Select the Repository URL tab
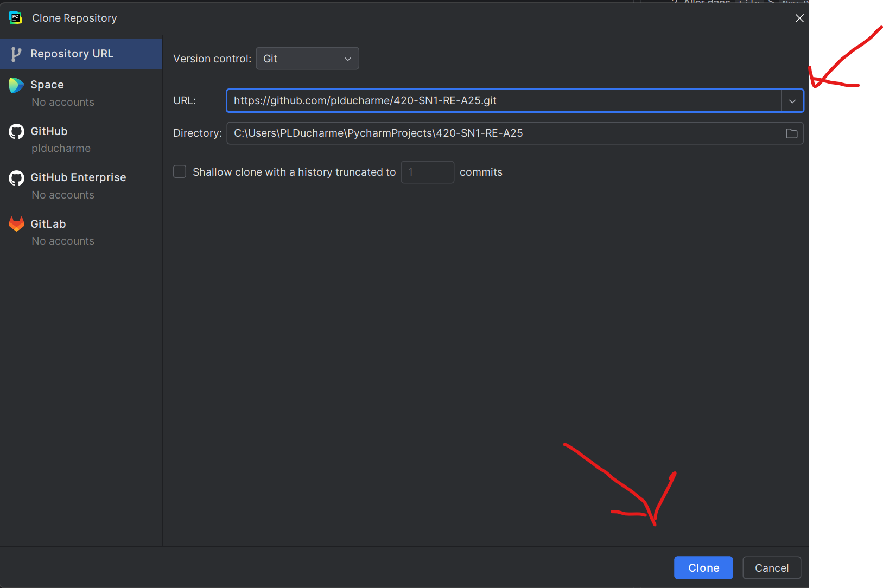 (81, 54)
